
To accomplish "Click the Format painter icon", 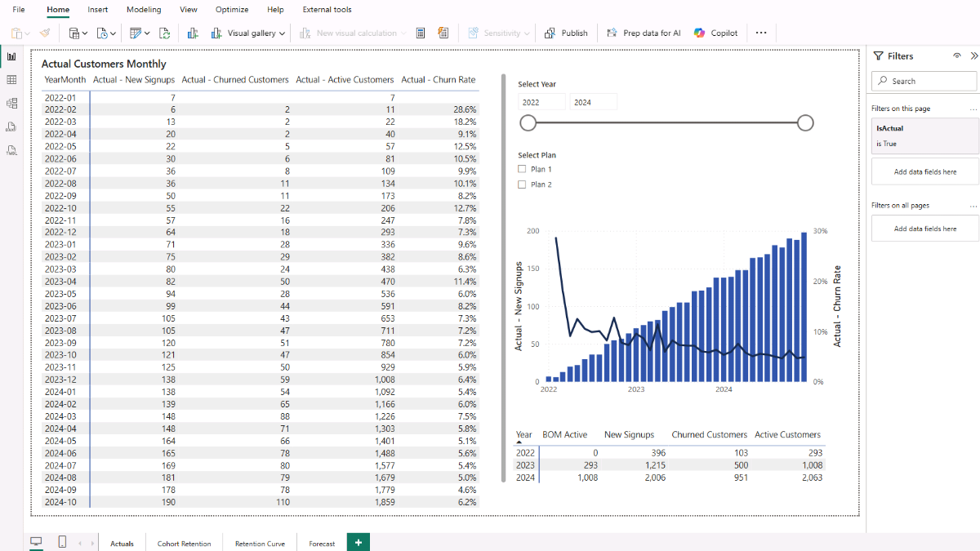I will [45, 33].
